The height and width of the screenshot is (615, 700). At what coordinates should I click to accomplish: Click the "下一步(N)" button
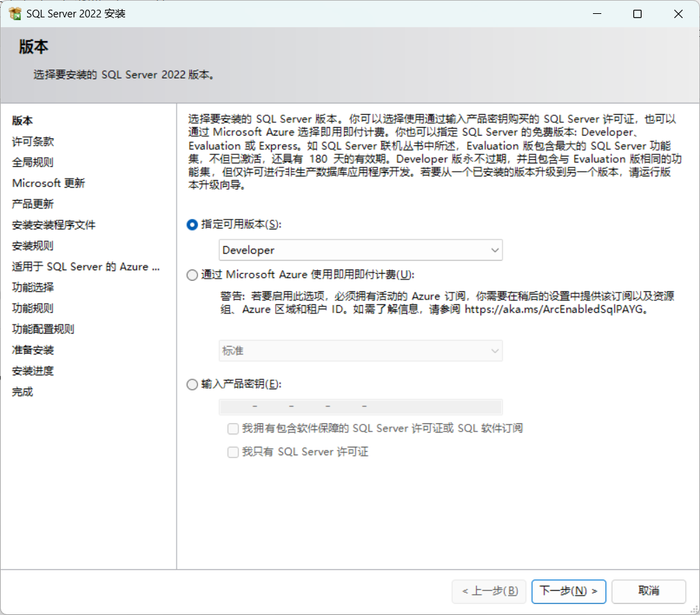pos(569,591)
